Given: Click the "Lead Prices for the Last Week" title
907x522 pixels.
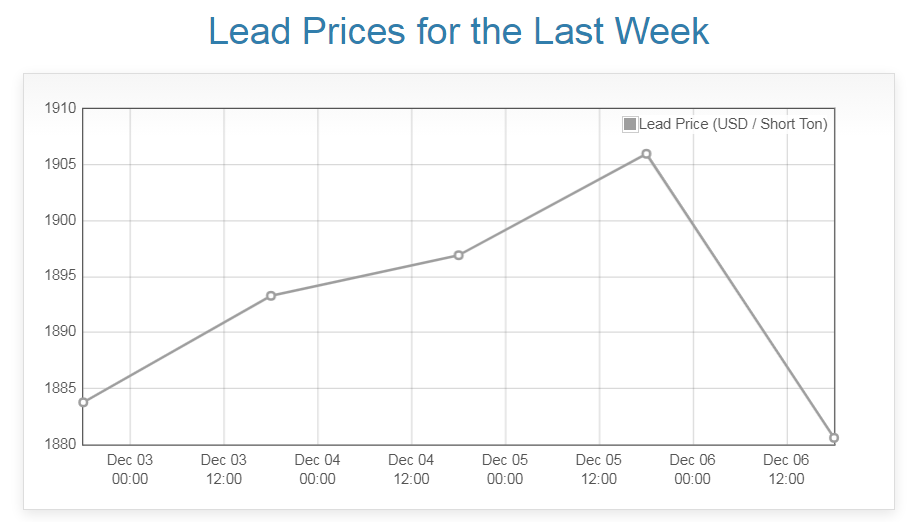Looking at the screenshot, I should coord(459,32).
